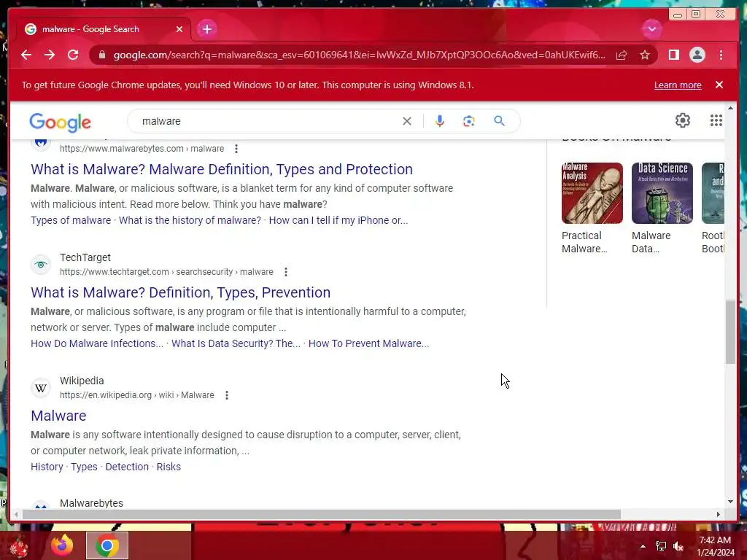The height and width of the screenshot is (560, 747).
Task: Start voice search with microphone icon
Action: click(439, 121)
